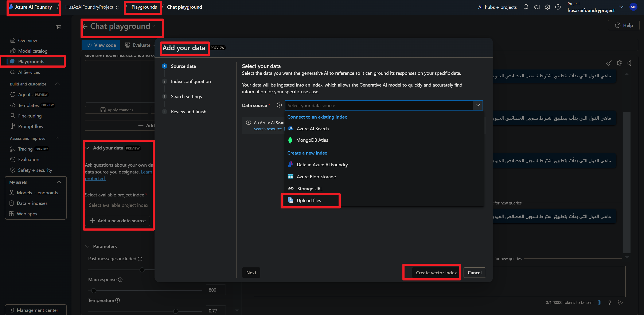
Task: Collapse Build and customize section
Action: 58,84
